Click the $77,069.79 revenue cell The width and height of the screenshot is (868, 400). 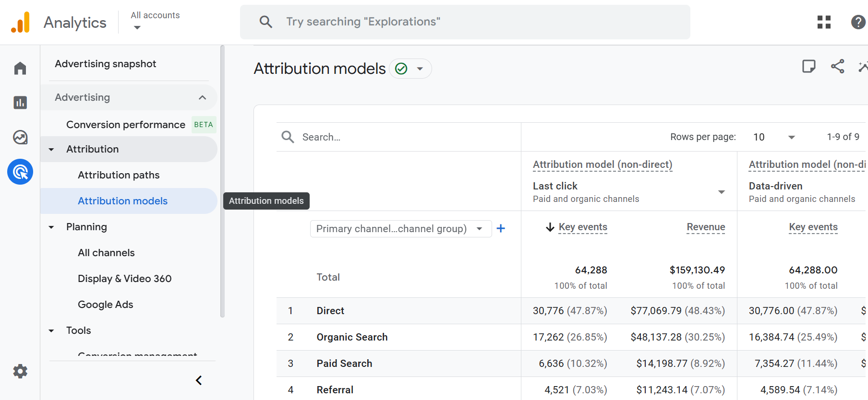point(677,311)
